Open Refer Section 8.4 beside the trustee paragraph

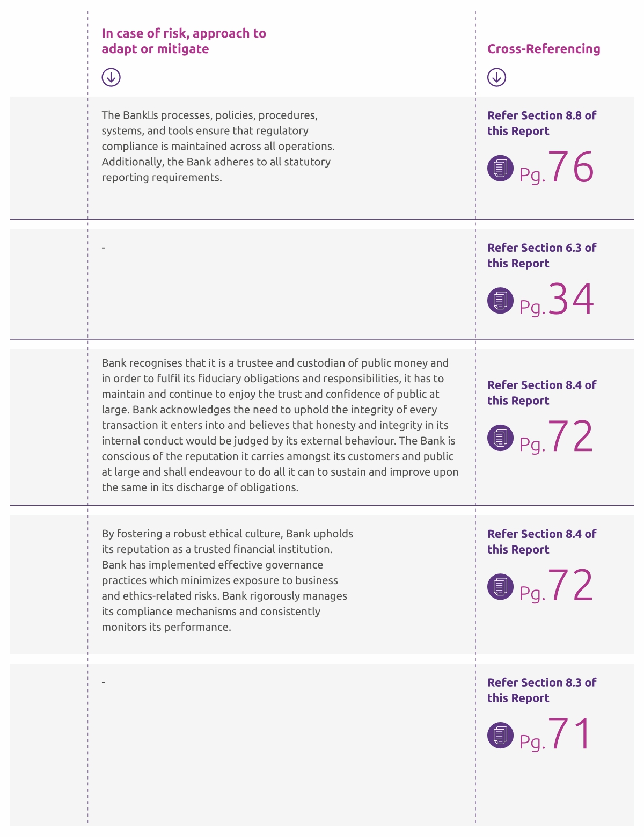(x=541, y=392)
